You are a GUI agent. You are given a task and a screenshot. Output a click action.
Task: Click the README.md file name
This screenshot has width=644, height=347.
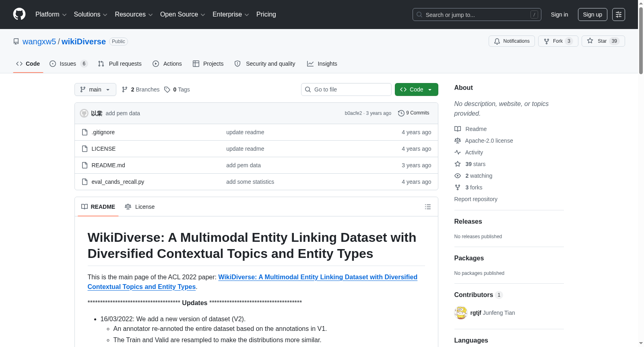click(108, 165)
